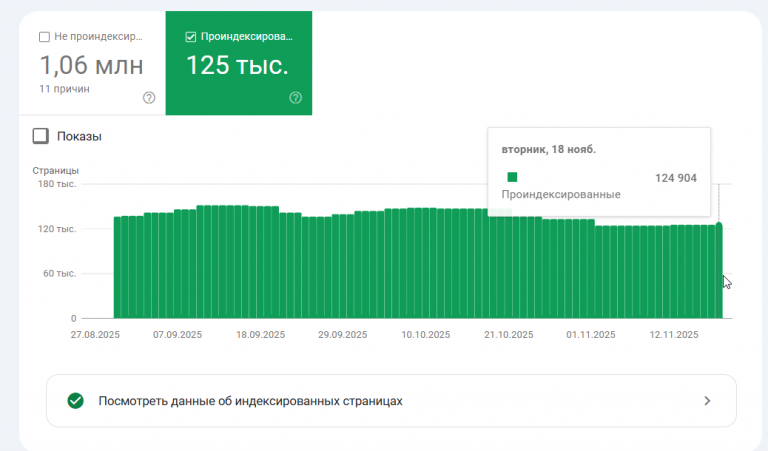
Task: Click the '27.08.2025' axis date
Action: [x=95, y=335]
